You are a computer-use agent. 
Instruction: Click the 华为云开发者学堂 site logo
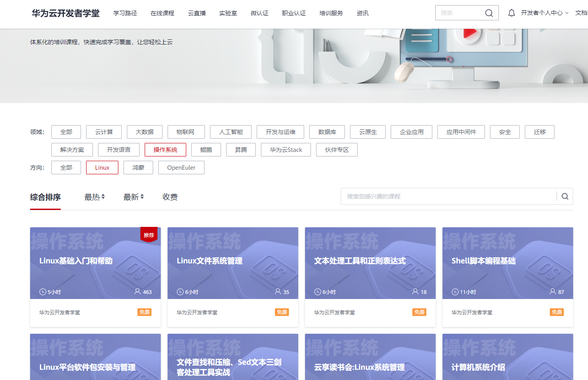click(66, 13)
